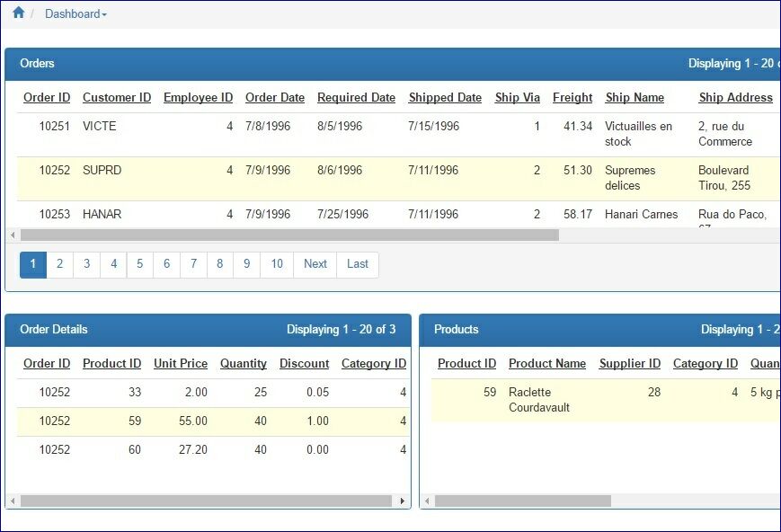This screenshot has width=781, height=532.
Task: Sort Order Details by Unit Price
Action: (x=180, y=363)
